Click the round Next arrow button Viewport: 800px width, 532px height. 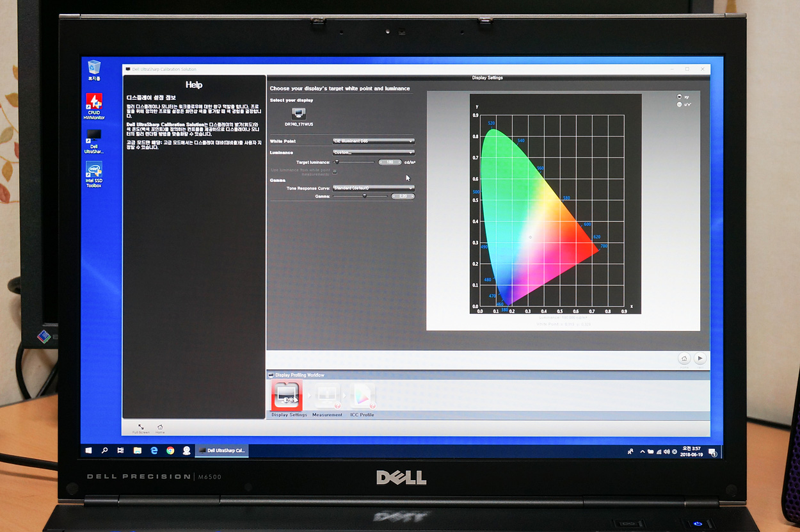[700, 359]
